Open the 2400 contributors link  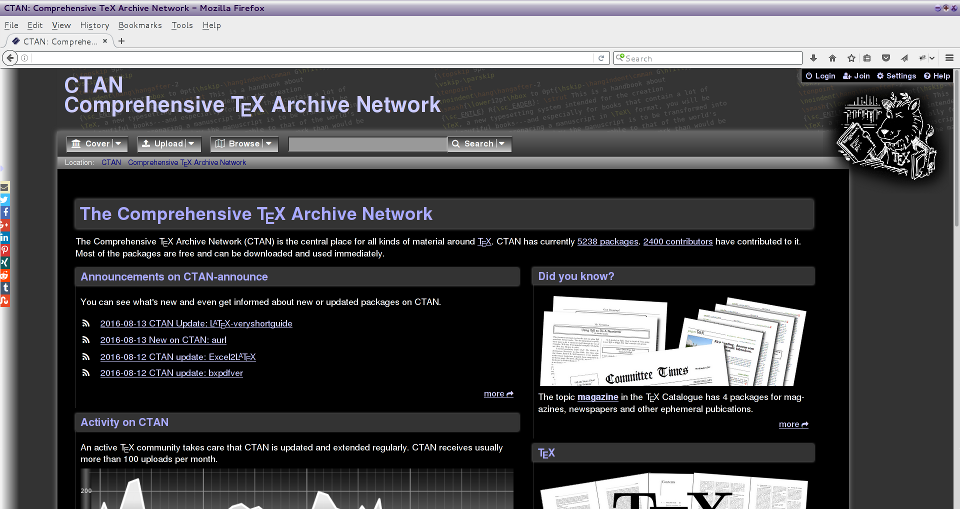click(678, 241)
